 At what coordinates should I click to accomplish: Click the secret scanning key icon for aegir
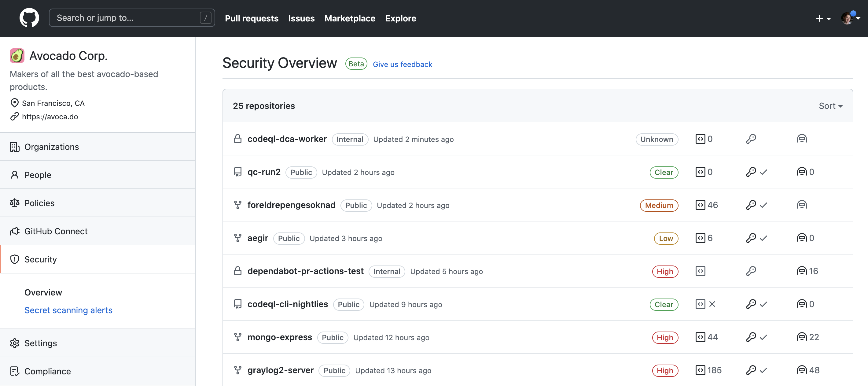point(751,238)
